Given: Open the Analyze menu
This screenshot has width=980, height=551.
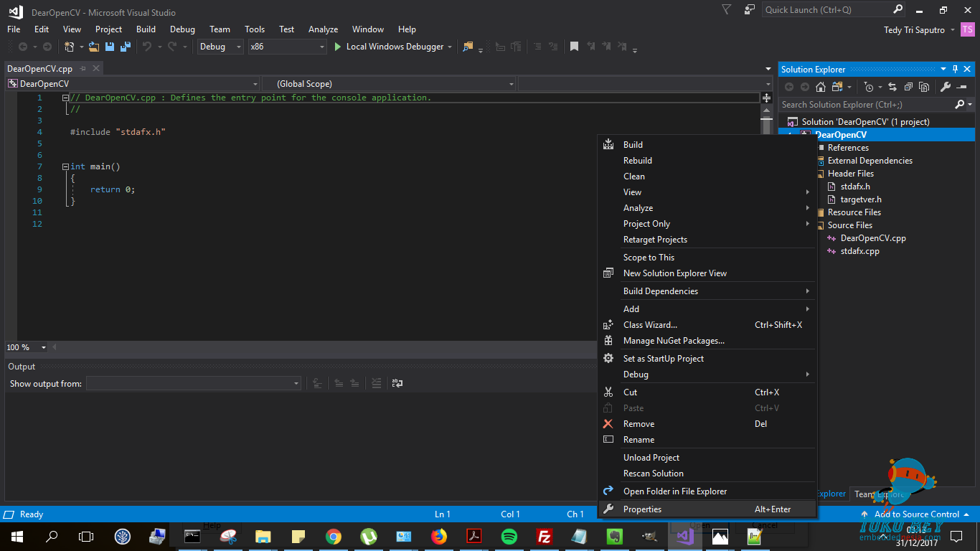Looking at the screenshot, I should [323, 29].
